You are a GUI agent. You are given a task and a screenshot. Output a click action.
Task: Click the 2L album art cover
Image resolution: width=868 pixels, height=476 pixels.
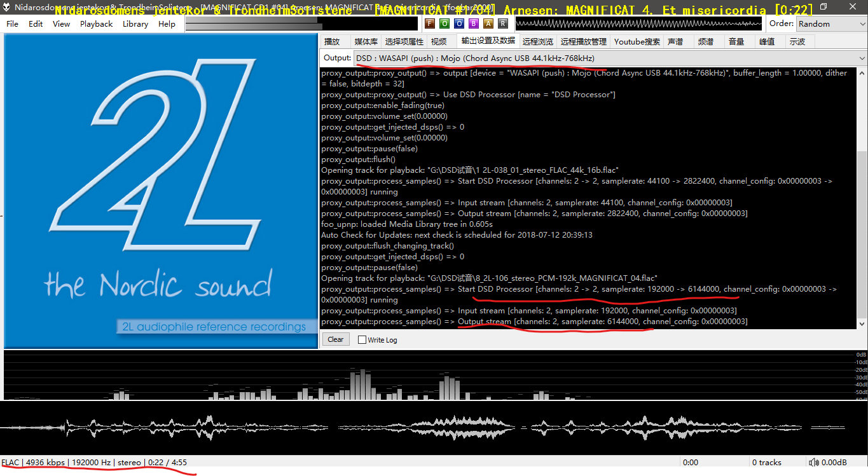coord(161,191)
